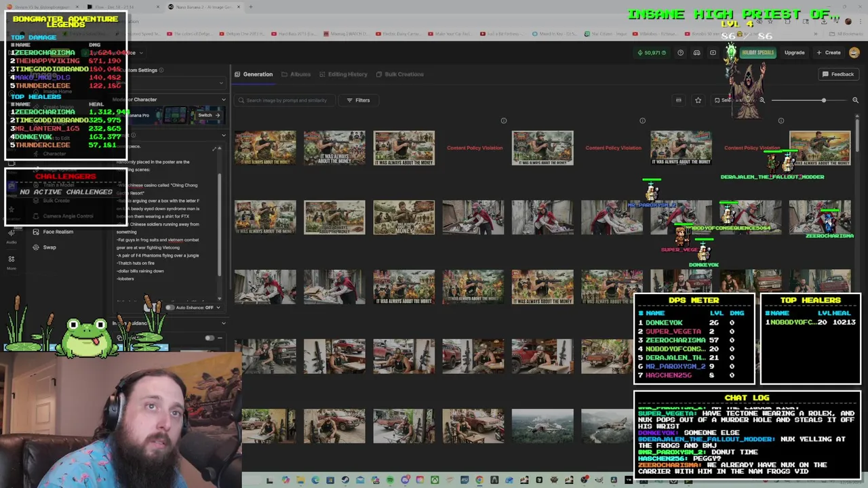Screen dimensions: 868x488
Task: Toggle the compact layout view icon
Action: [x=678, y=100]
